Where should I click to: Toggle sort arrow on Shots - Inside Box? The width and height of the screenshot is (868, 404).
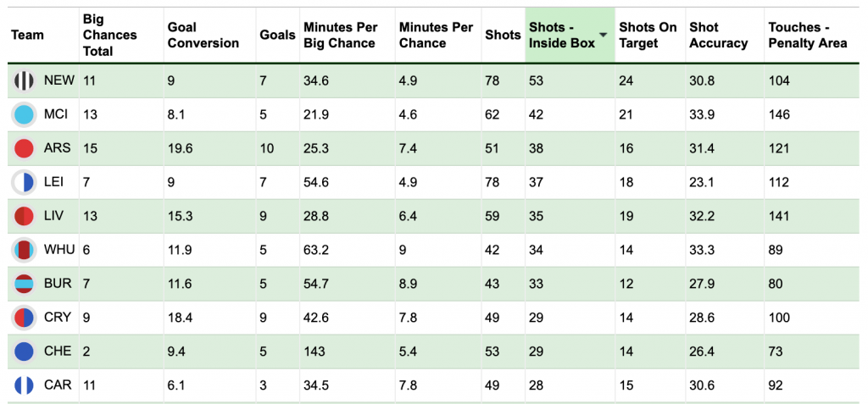pos(603,36)
